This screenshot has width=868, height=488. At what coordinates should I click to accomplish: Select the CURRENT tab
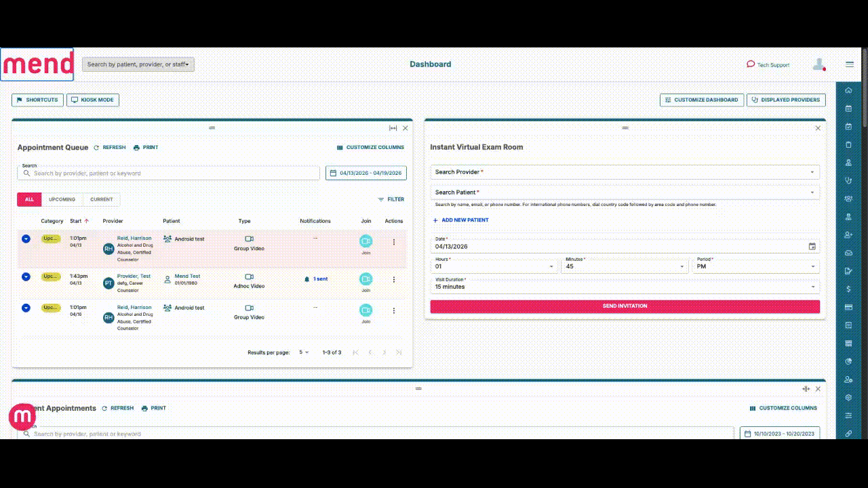coord(102,199)
